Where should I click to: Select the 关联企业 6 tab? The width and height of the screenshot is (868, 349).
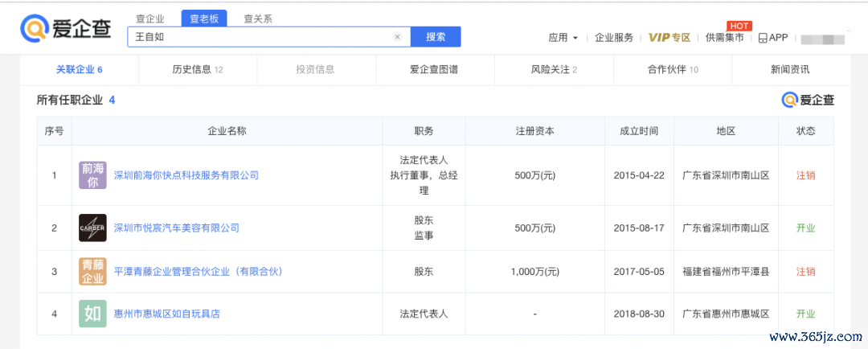pyautogui.click(x=79, y=70)
